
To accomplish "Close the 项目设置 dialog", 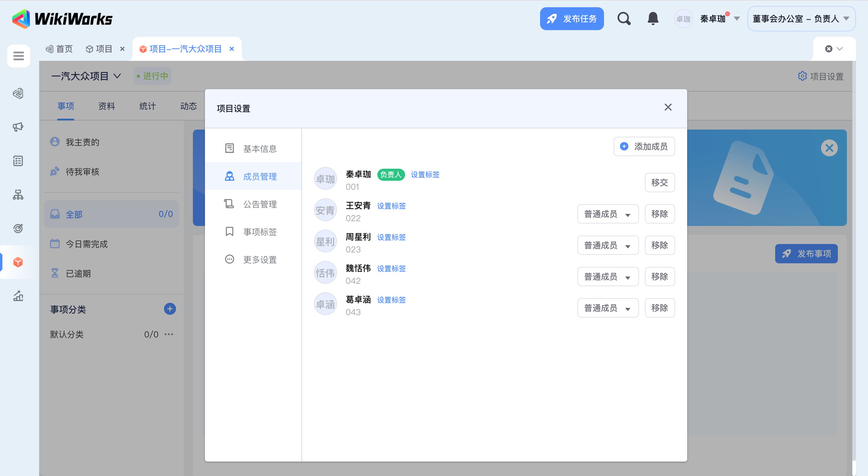I will (668, 107).
